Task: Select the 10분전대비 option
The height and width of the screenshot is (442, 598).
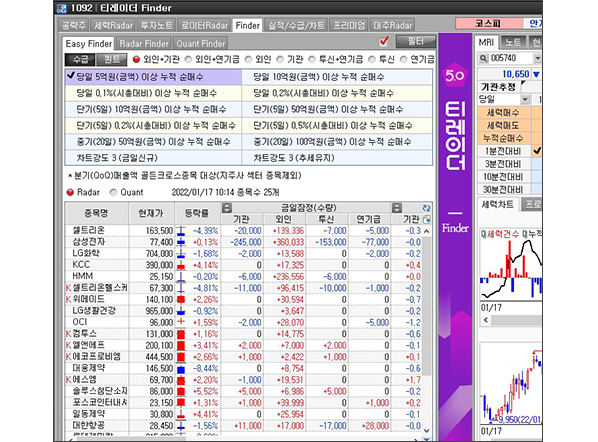Action: click(x=503, y=177)
